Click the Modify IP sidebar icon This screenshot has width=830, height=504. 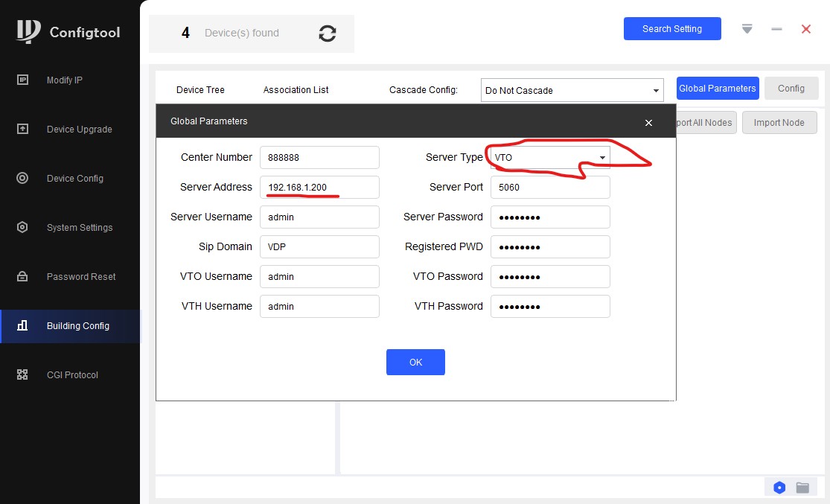coord(22,80)
